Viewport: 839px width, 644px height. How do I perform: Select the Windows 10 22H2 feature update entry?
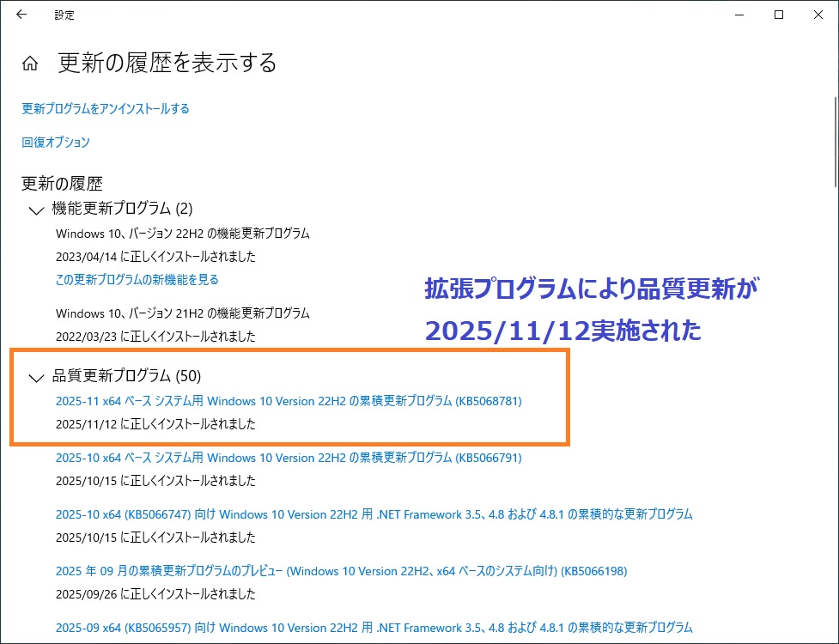click(x=183, y=234)
